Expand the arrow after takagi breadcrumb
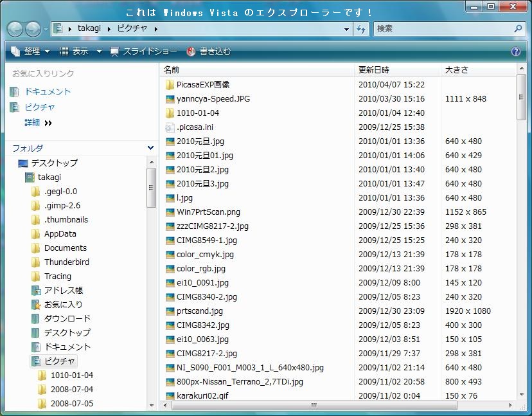Screen dimensions: 532x416 (109, 29)
